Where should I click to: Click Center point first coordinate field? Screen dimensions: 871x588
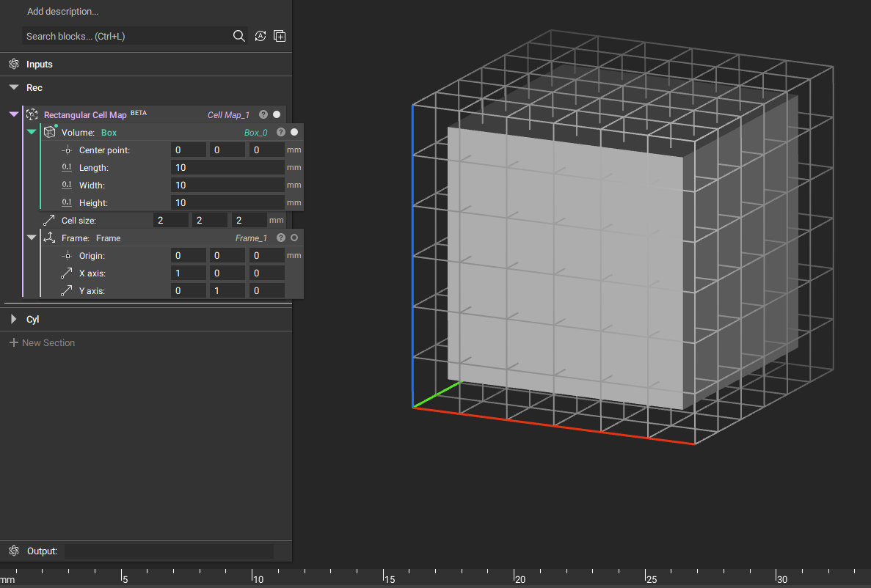coord(189,150)
